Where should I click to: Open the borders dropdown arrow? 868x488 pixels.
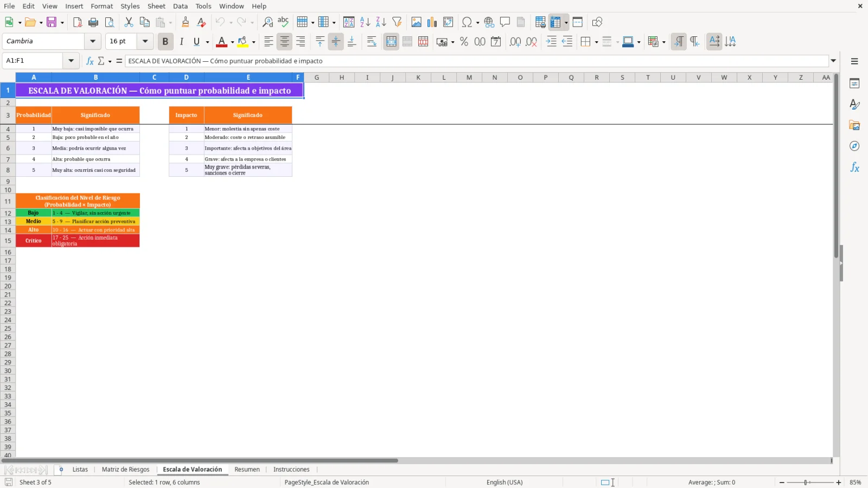pyautogui.click(x=596, y=42)
